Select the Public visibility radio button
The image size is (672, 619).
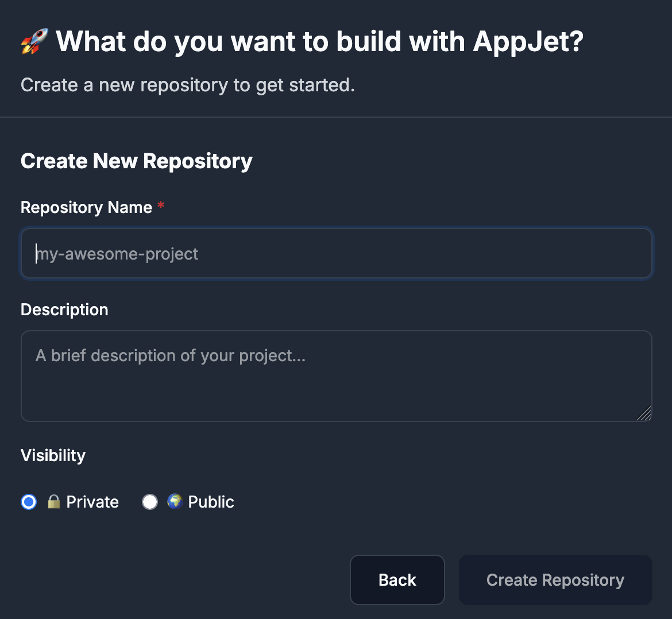tap(150, 502)
